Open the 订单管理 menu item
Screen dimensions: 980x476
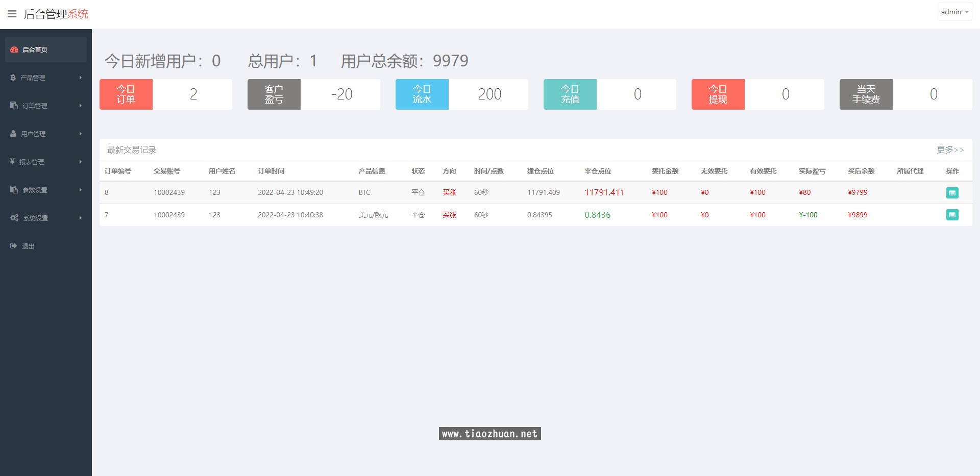[46, 106]
